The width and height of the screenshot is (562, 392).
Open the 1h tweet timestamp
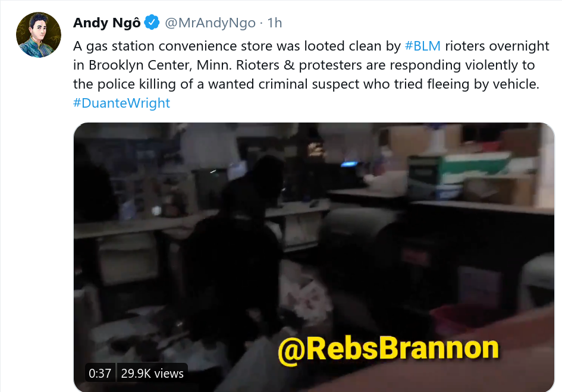[x=275, y=23]
